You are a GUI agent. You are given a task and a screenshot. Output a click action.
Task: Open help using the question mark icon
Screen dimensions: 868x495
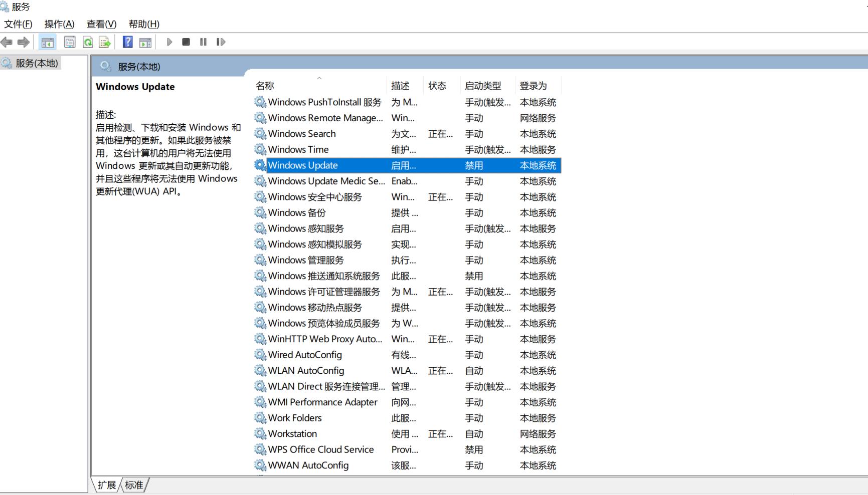pyautogui.click(x=127, y=42)
